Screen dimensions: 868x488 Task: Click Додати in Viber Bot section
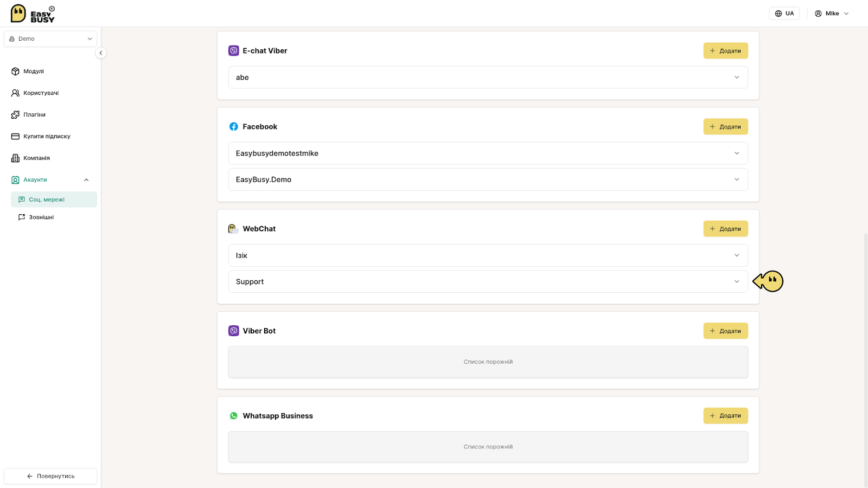coord(725,331)
